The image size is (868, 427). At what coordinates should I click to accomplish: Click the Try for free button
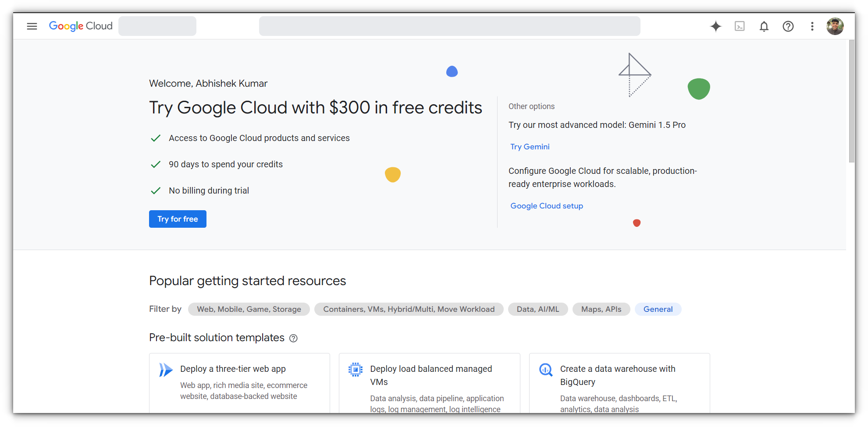point(178,219)
